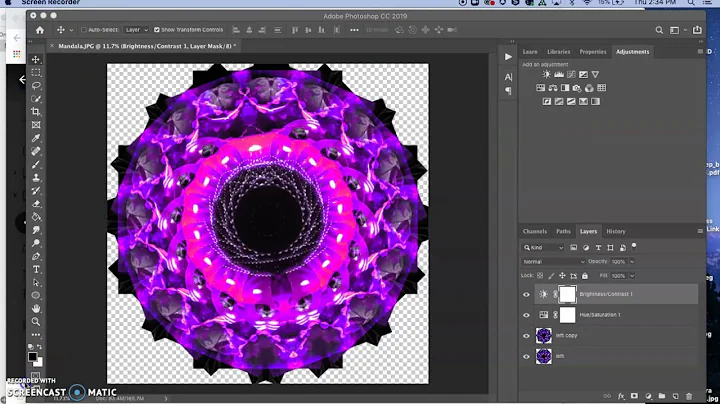The image size is (720, 404).
Task: Toggle the layer filter switch
Action: [x=634, y=247]
